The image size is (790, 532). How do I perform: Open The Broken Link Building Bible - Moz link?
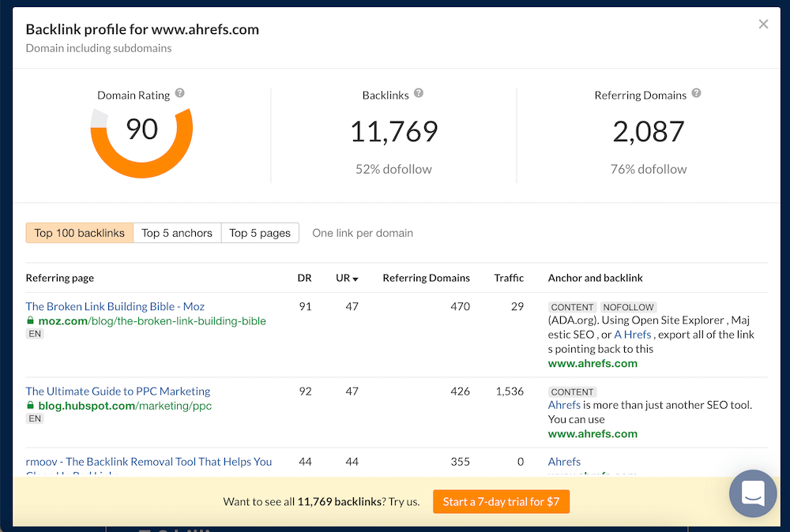115,306
